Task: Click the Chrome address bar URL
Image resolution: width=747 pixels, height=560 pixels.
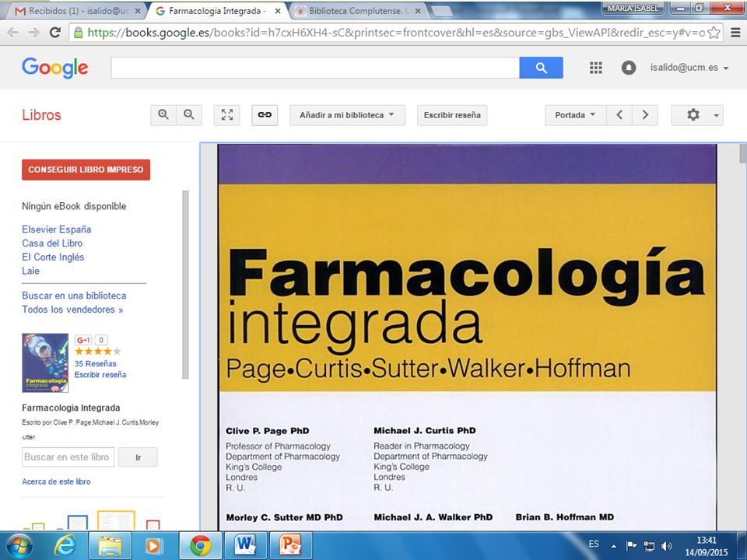Action: tap(396, 33)
